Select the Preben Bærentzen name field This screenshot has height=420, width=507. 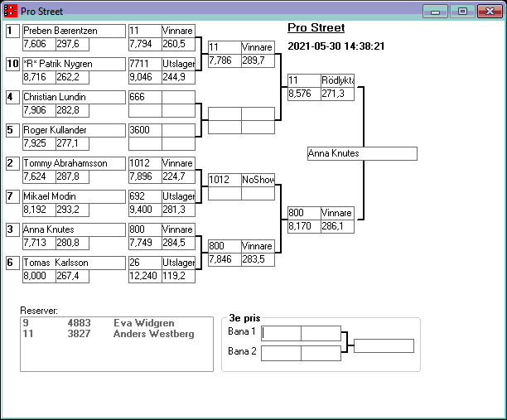pos(73,31)
